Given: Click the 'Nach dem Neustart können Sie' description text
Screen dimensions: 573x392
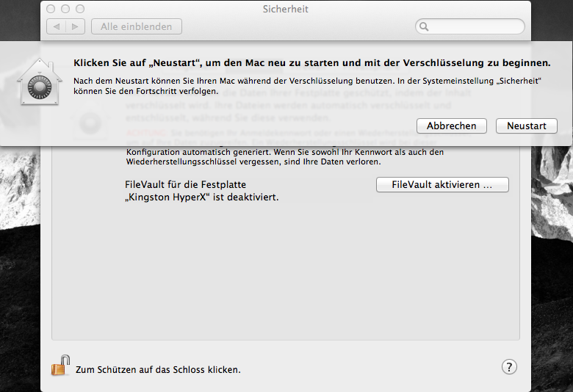Looking at the screenshot, I should [x=307, y=86].
